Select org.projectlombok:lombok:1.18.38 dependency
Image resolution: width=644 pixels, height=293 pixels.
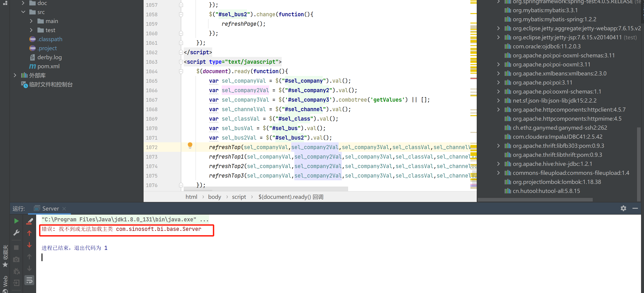point(557,182)
